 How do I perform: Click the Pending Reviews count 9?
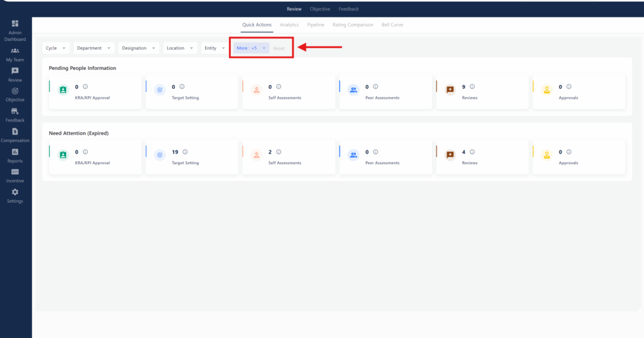click(x=464, y=87)
